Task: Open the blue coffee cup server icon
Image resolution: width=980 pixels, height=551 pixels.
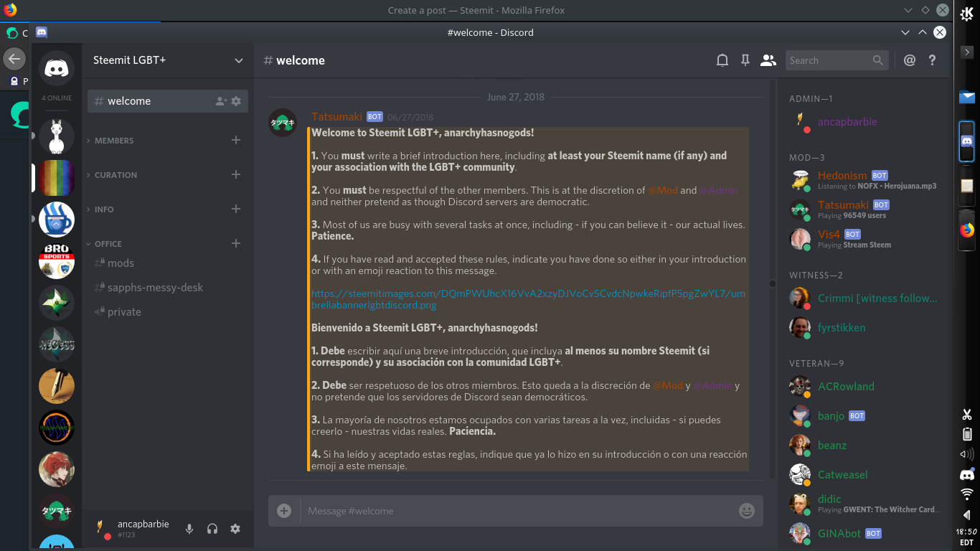Action: [x=57, y=220]
